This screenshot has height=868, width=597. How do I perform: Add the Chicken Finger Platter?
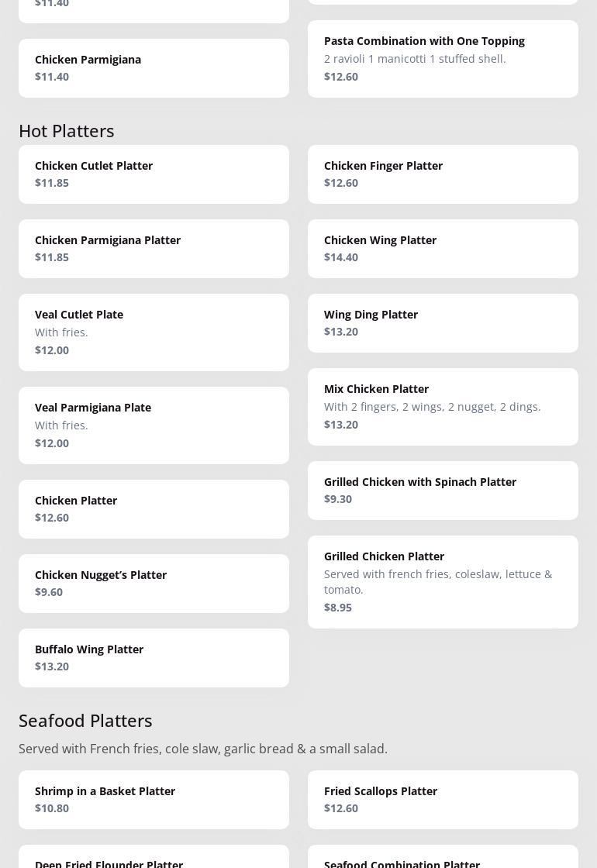(x=443, y=174)
